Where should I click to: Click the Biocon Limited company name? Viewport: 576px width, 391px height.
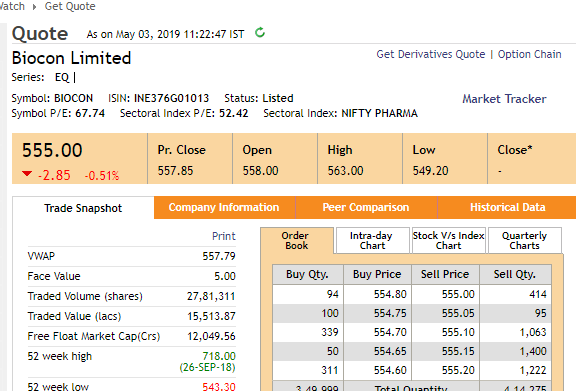tap(71, 58)
